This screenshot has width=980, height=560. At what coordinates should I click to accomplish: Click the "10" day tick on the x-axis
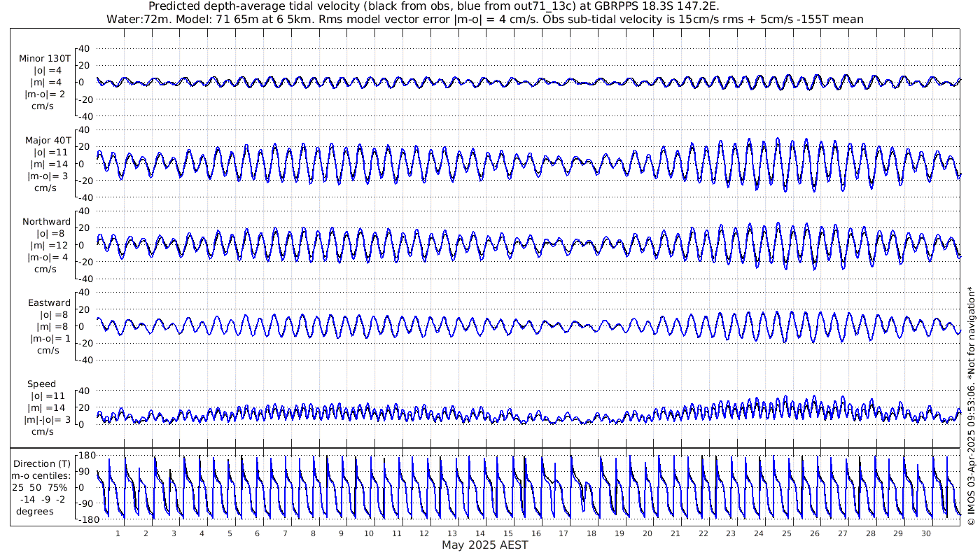[x=370, y=533]
